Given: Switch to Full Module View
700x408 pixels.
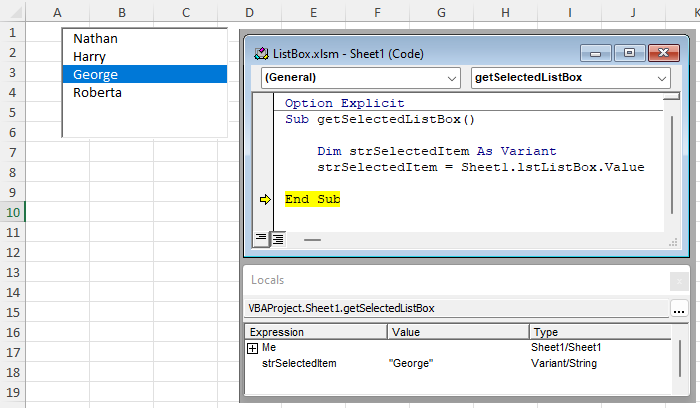Looking at the screenshot, I should point(277,238).
